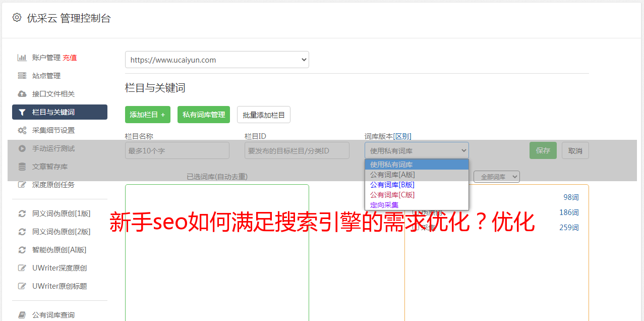The width and height of the screenshot is (644, 321).
Task: Select 定向采集 from the dropdown list
Action: coord(417,205)
